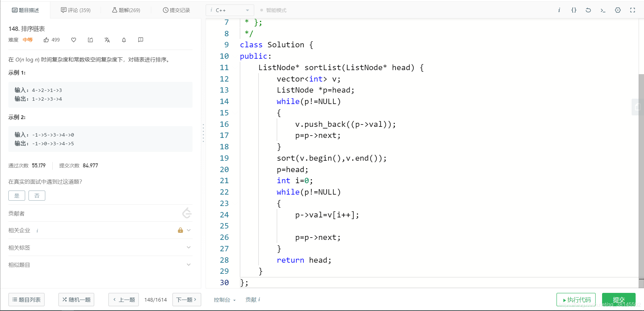Open editor settings gear icon
The image size is (644, 311).
618,10
